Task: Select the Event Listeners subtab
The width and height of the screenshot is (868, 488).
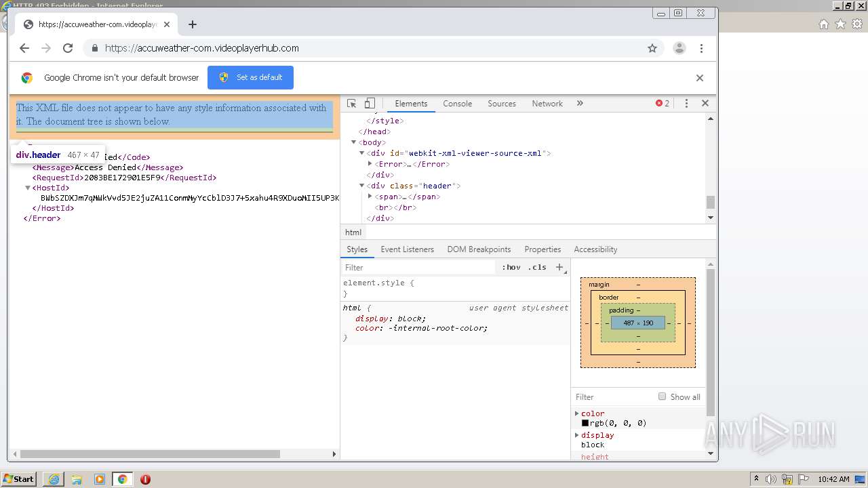Action: click(408, 249)
